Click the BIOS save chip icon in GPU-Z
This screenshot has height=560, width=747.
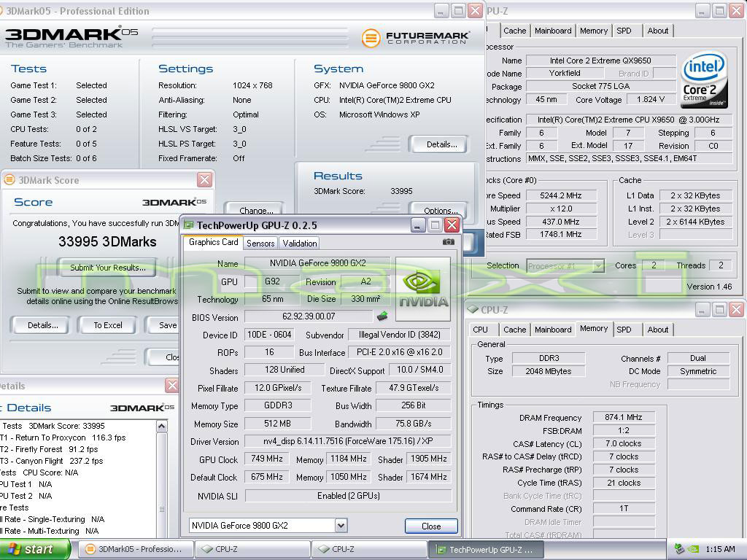(382, 316)
